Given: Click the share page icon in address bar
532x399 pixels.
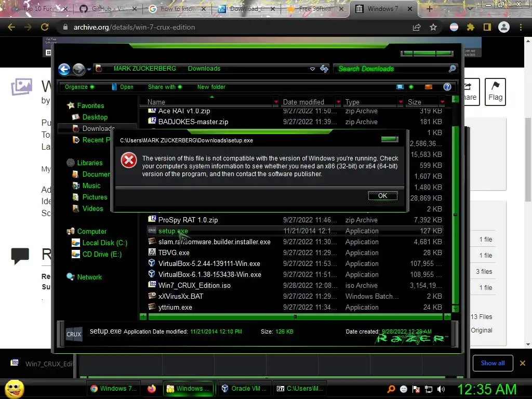Looking at the screenshot, I should [417, 27].
